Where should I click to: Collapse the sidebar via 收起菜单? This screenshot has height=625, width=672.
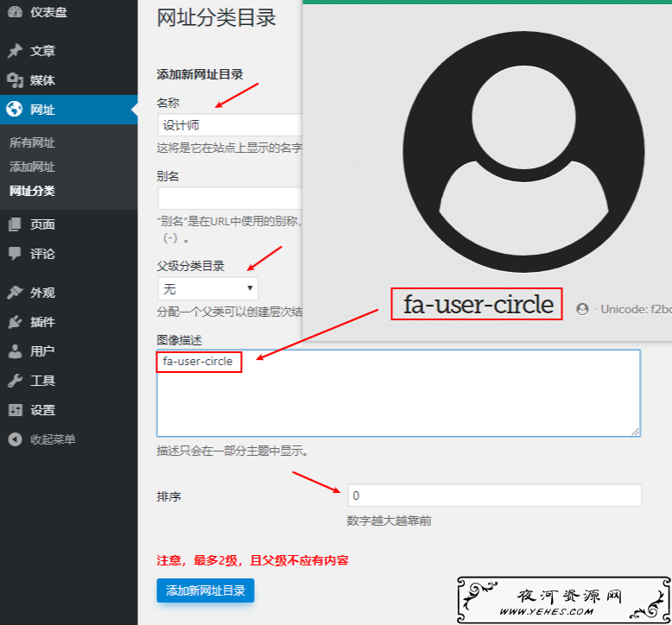[x=68, y=439]
